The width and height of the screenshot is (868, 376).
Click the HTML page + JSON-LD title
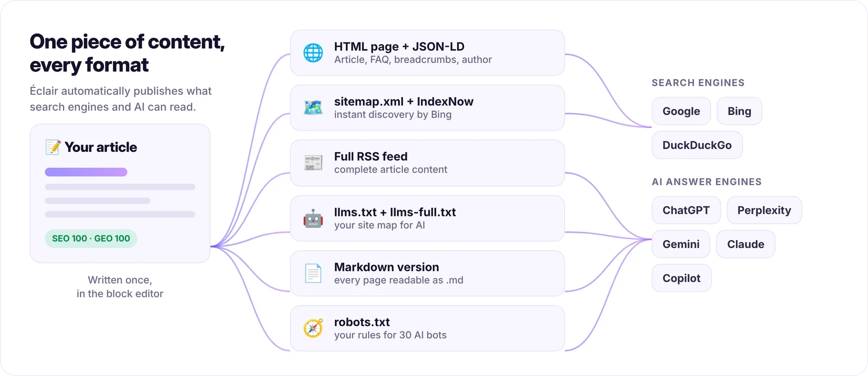tap(399, 46)
